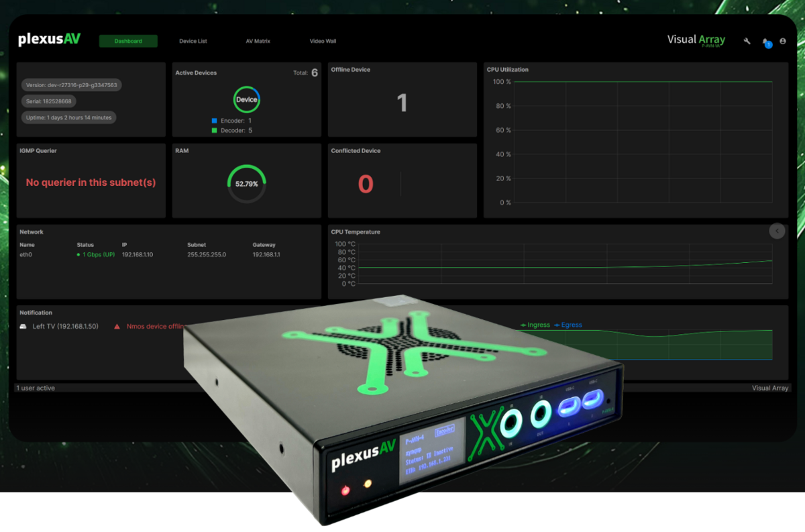Click the IP value 192.168.1.10
805x532 pixels.
[138, 255]
